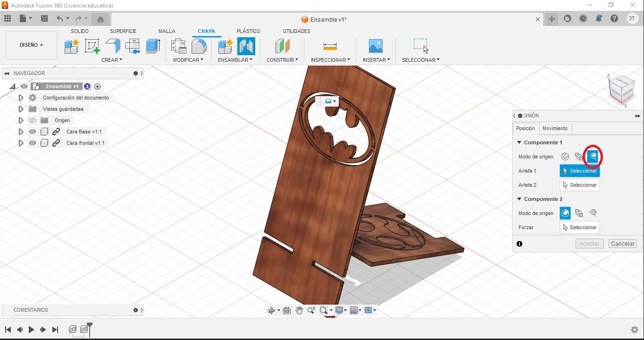Toggle visibility of Cara frontal v1:1
This screenshot has width=644, height=340.
(32, 143)
